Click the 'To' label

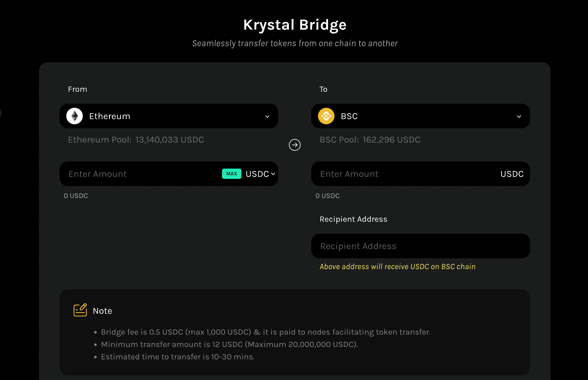[x=323, y=89]
